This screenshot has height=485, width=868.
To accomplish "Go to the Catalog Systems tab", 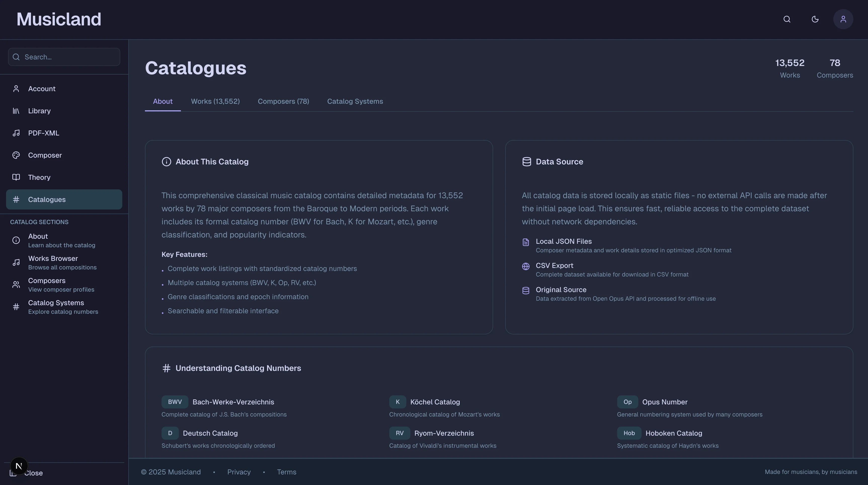I will pos(355,101).
